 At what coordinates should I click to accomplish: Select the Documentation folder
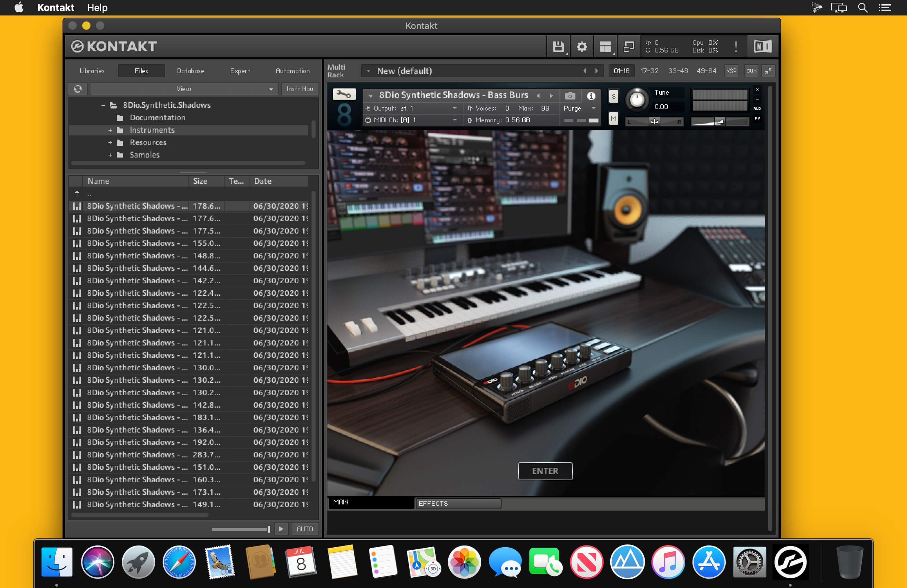[x=157, y=118]
